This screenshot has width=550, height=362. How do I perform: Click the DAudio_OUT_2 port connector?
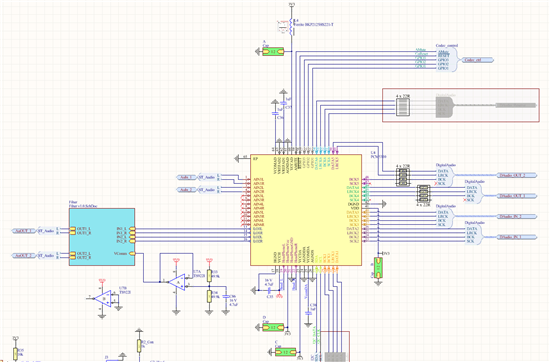(517, 175)
